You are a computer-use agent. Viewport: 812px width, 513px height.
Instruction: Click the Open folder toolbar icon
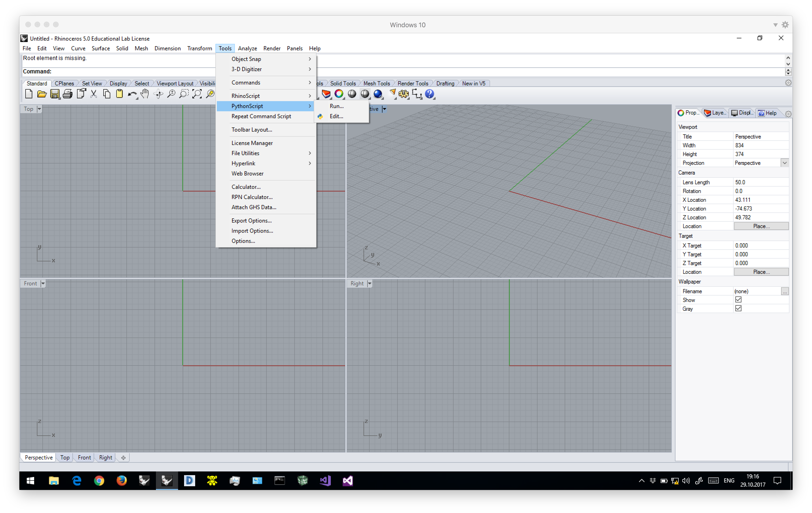(x=42, y=94)
